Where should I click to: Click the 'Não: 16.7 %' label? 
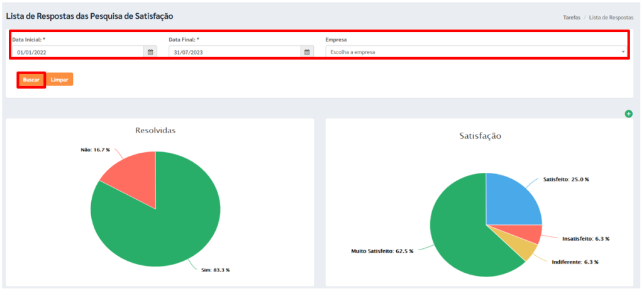tap(96, 150)
